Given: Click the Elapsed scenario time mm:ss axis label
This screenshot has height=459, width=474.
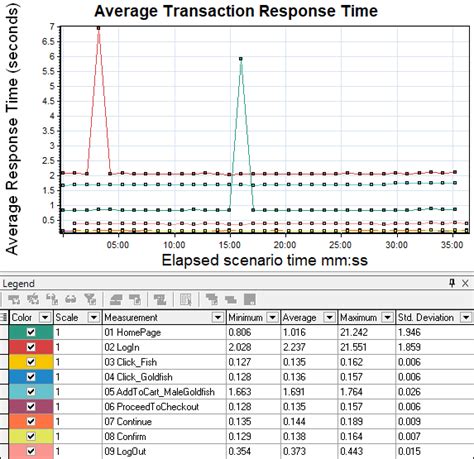Looking at the screenshot, I should (264, 260).
